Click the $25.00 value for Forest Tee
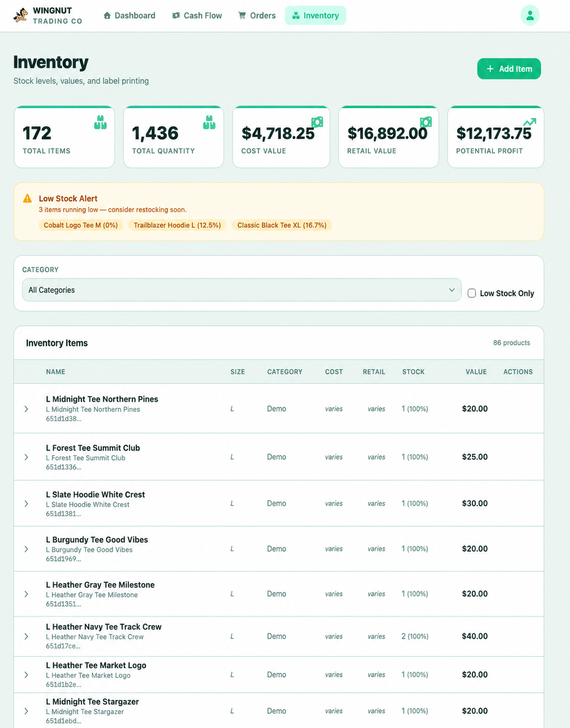The image size is (570, 728). click(x=474, y=457)
